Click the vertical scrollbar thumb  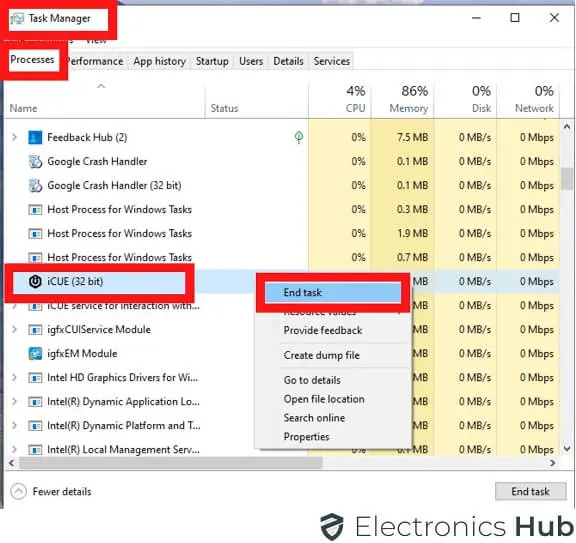tap(567, 179)
